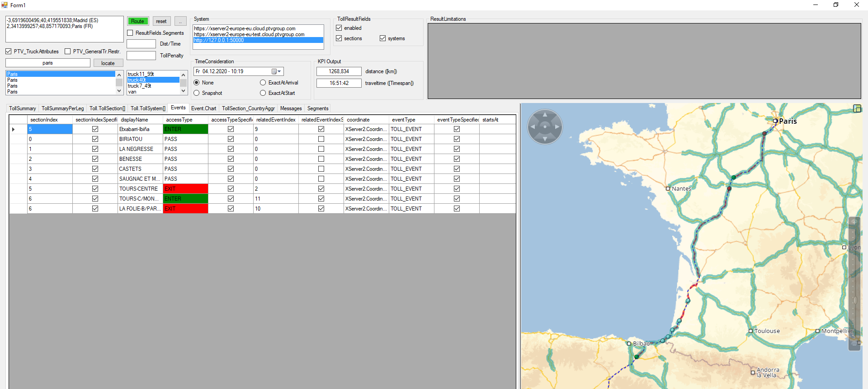Switch to the TollSummary tab
This screenshot has height=389, width=868.
coord(22,108)
